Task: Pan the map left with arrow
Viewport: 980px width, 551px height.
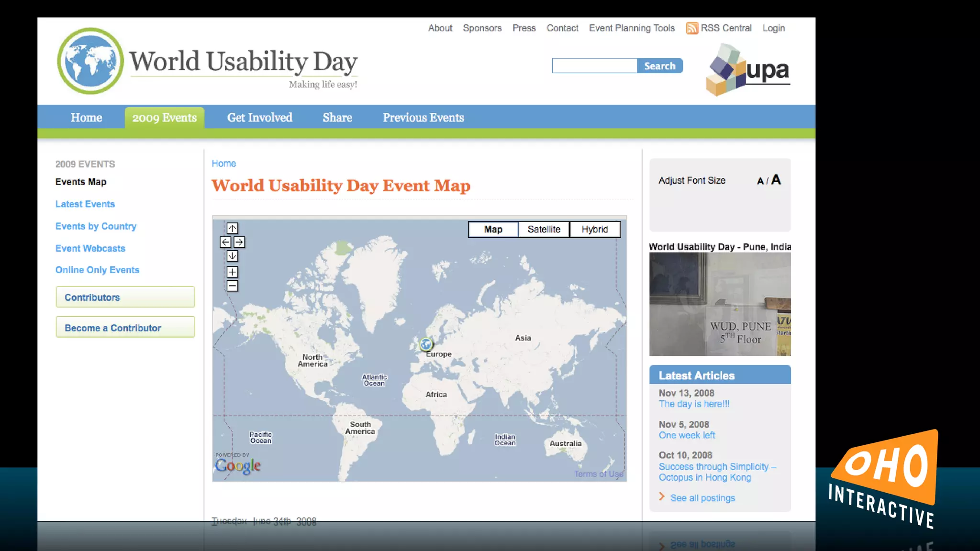Action: tap(225, 242)
